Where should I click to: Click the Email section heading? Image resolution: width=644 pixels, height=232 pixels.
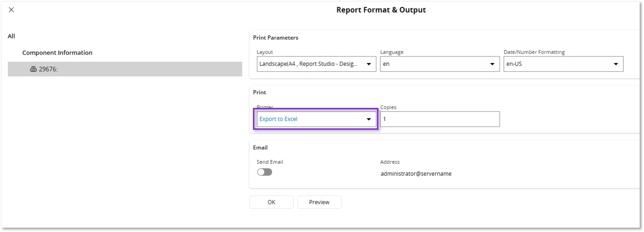pyautogui.click(x=260, y=148)
